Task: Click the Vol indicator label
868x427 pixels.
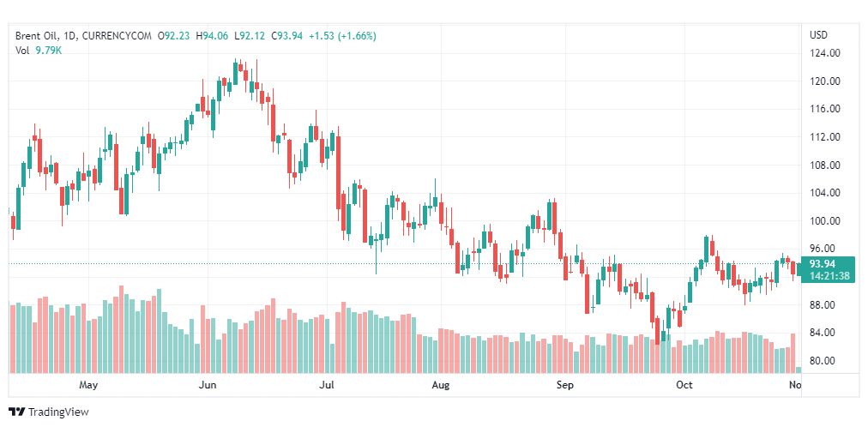Action: pos(22,50)
